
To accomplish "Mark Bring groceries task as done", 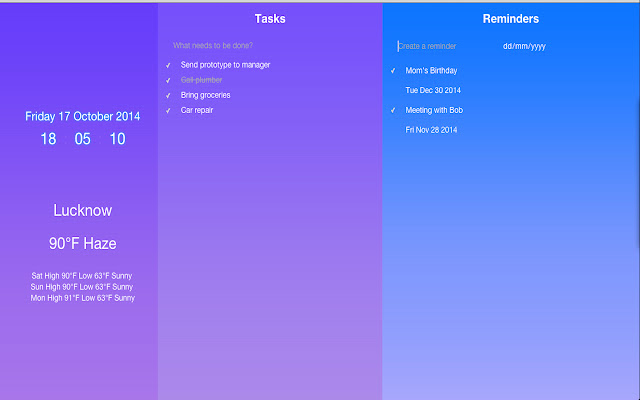I will [x=168, y=95].
